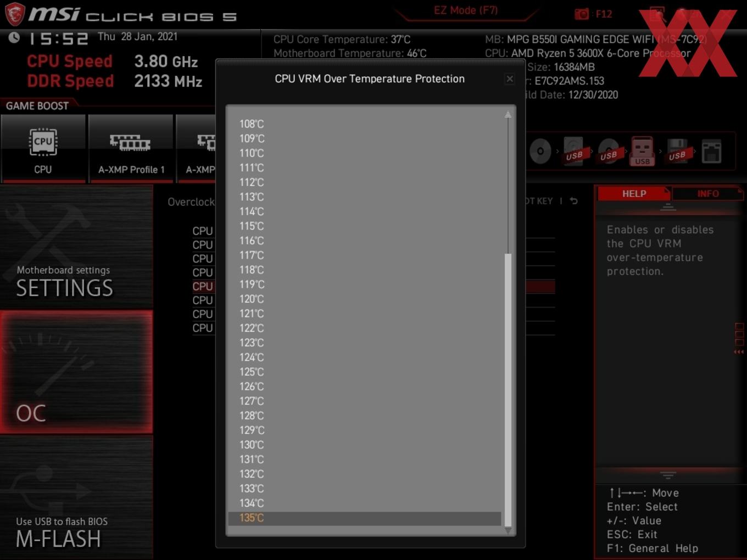Image resolution: width=747 pixels, height=560 pixels.
Task: Open the Motherboard SETTINGS section
Action: [x=76, y=247]
